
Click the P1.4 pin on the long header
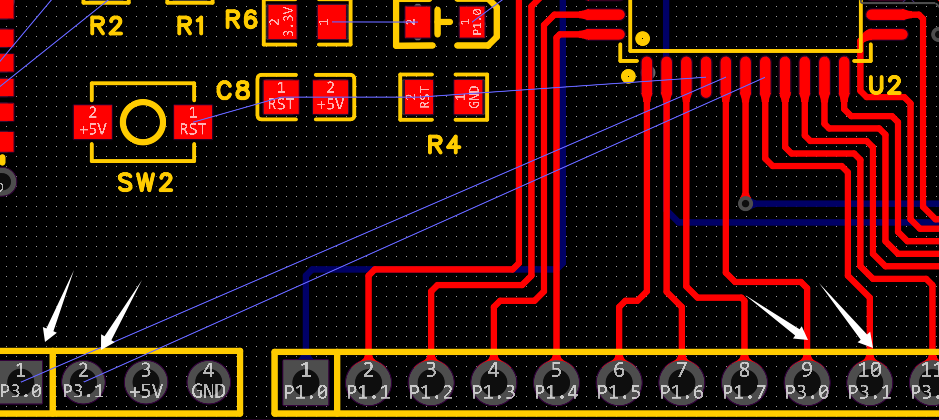tap(556, 382)
